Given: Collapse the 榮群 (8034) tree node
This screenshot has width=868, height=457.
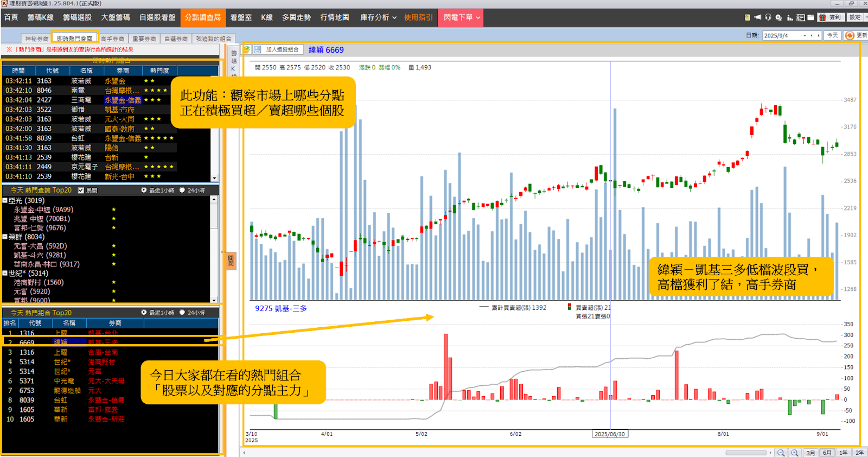Looking at the screenshot, I should click(x=5, y=237).
